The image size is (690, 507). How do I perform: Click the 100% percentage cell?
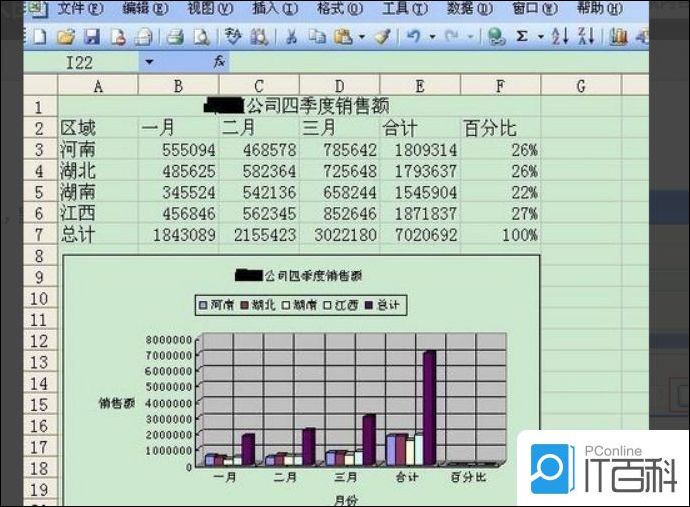pos(500,235)
